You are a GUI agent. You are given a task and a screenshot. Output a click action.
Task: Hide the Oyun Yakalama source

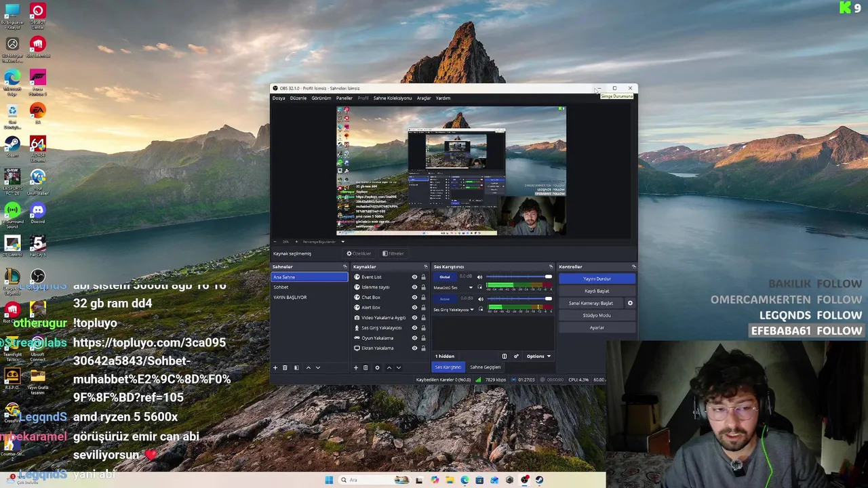(414, 338)
